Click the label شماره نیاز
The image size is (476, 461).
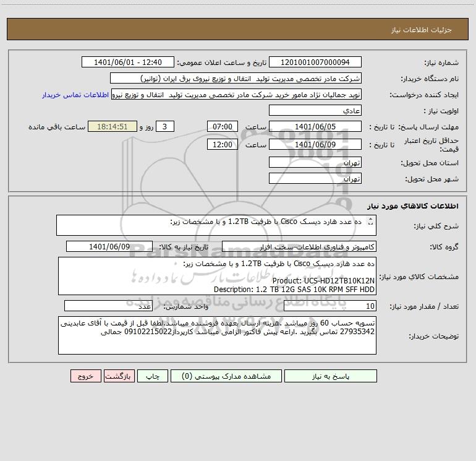tap(441, 63)
